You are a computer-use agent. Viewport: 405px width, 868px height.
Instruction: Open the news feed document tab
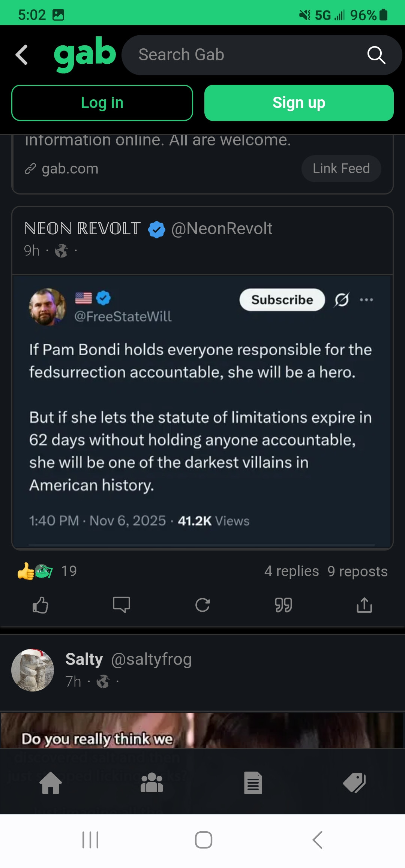point(253,783)
